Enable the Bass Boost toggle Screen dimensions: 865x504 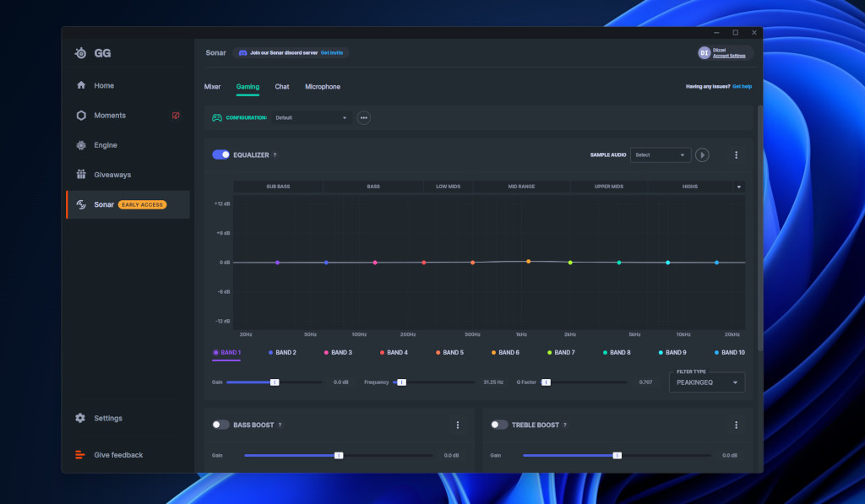coord(220,425)
